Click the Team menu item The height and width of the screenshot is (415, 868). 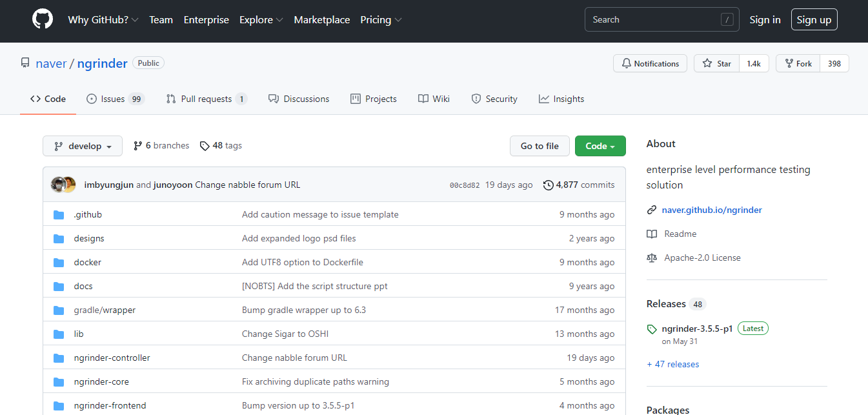click(x=161, y=20)
